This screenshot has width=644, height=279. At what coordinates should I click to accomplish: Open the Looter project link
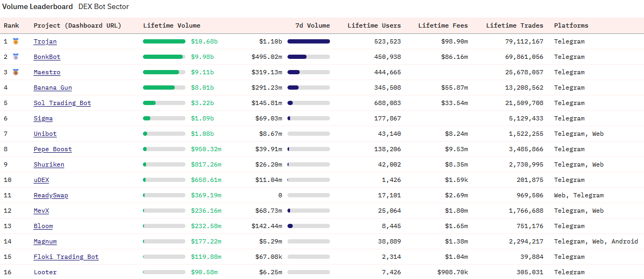point(45,272)
